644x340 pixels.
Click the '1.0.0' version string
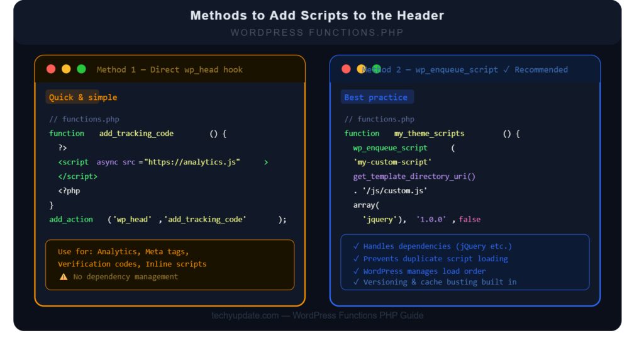point(431,220)
